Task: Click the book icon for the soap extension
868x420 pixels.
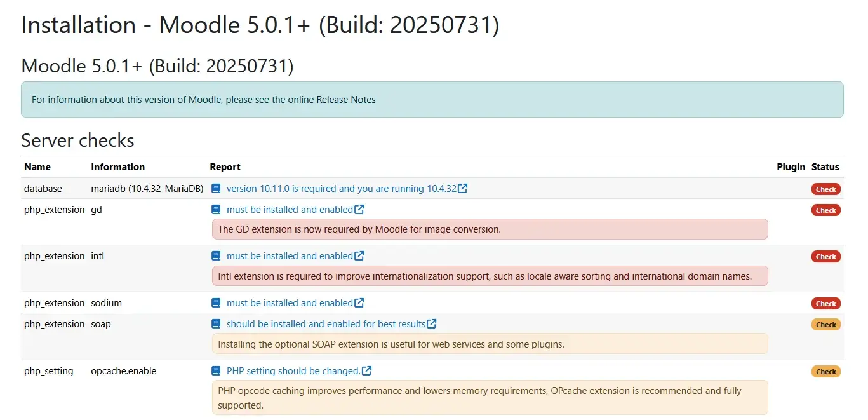Action: (216, 324)
